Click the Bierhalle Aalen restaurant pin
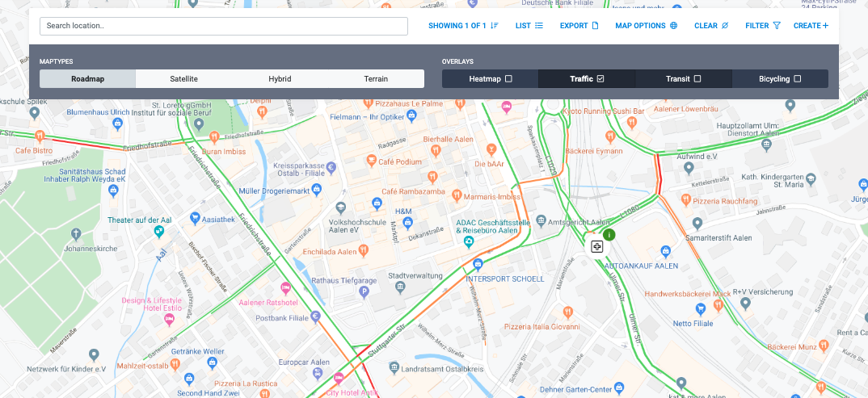 pos(436,149)
